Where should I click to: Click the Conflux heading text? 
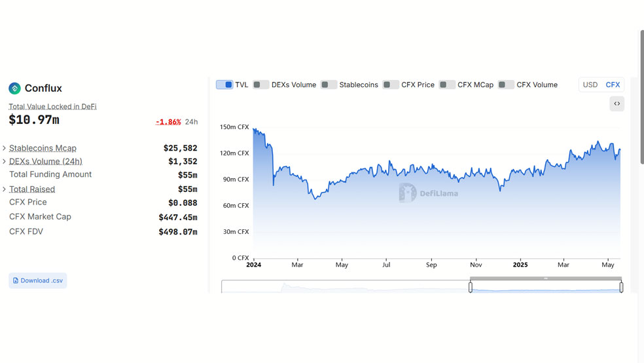point(43,88)
